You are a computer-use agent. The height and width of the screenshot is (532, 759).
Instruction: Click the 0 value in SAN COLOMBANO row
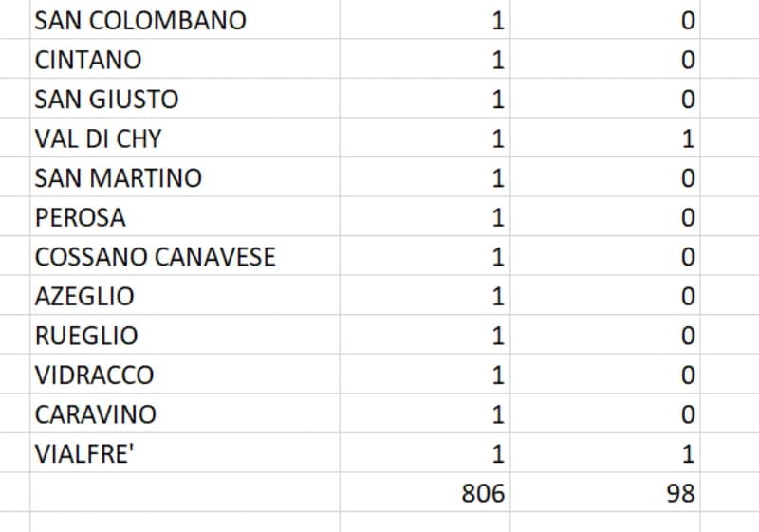688,21
